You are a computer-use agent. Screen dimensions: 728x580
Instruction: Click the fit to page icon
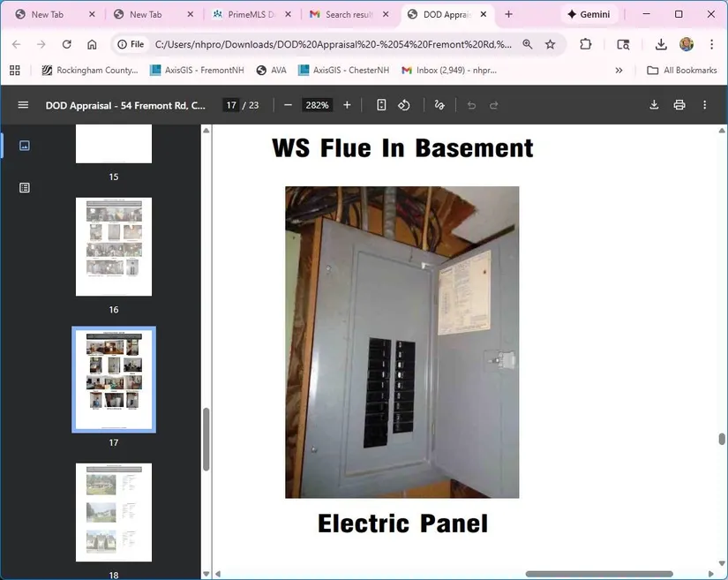pos(381,105)
